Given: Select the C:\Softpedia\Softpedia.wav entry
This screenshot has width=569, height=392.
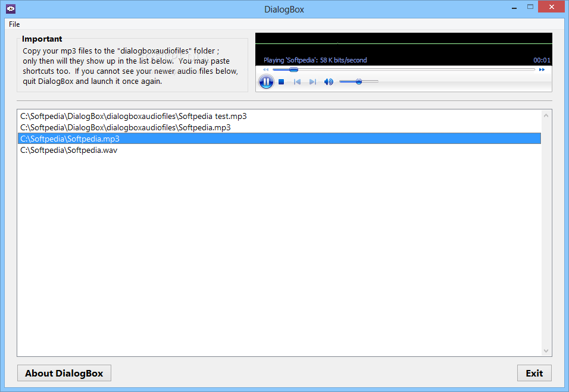Looking at the screenshot, I should (279, 150).
